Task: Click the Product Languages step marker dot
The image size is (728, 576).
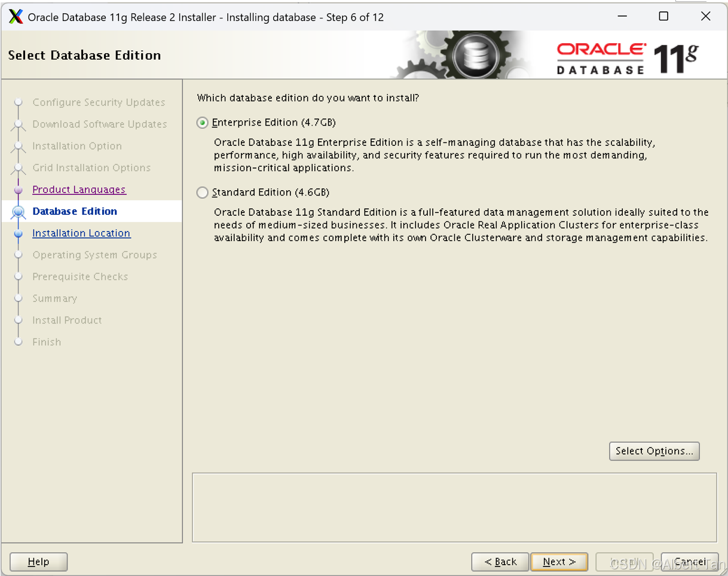Action: click(x=19, y=190)
